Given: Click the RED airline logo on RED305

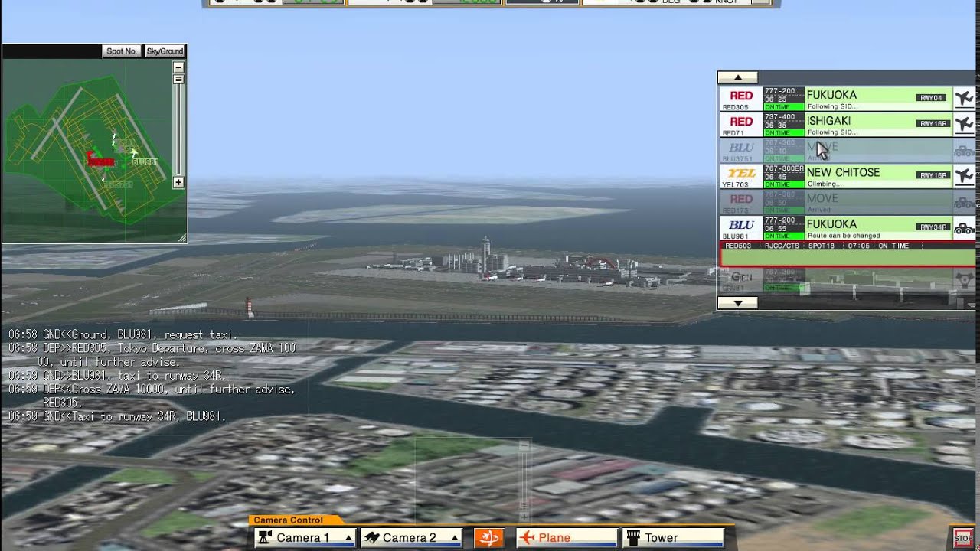Looking at the screenshot, I should click(x=741, y=96).
